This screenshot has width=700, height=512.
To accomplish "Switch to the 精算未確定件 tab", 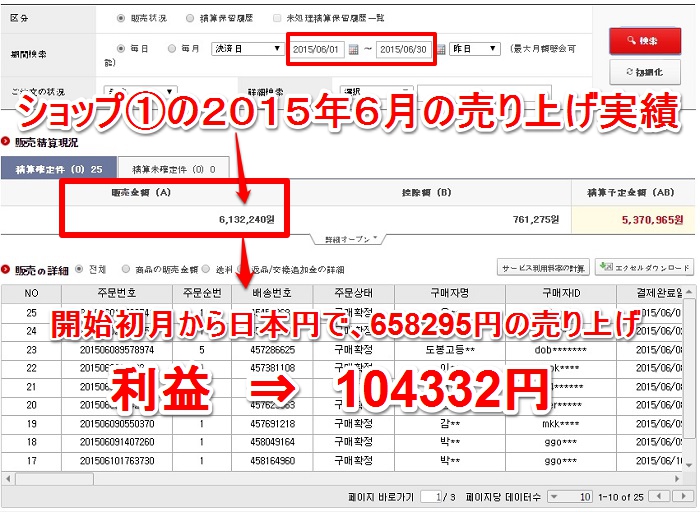I will point(174,169).
